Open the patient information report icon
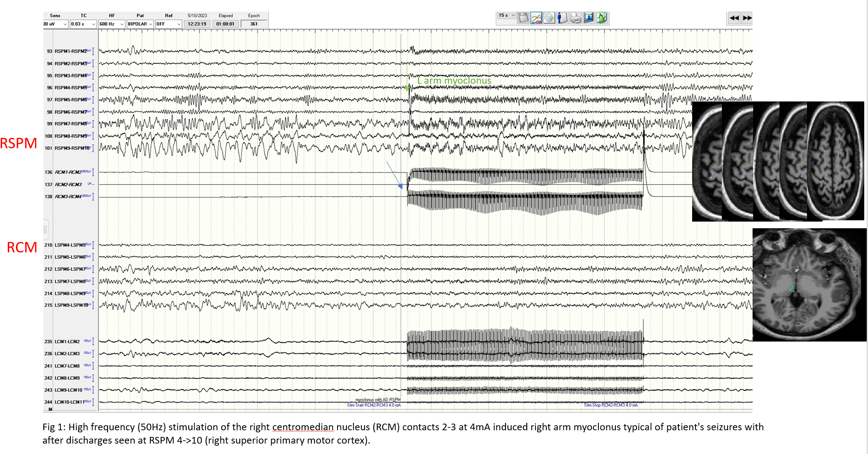Screen dimensions: 868x454 562,18
